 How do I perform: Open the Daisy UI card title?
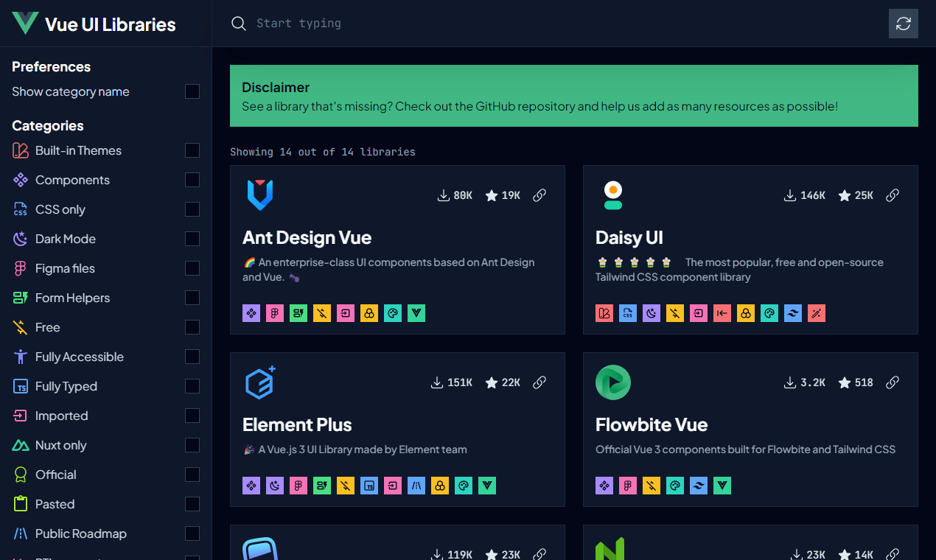[629, 238]
